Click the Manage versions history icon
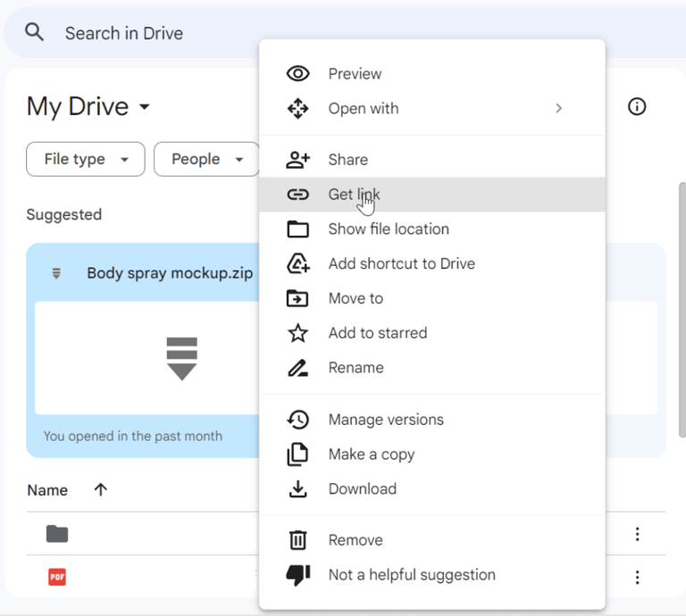Image resolution: width=686 pixels, height=616 pixels. click(x=298, y=420)
